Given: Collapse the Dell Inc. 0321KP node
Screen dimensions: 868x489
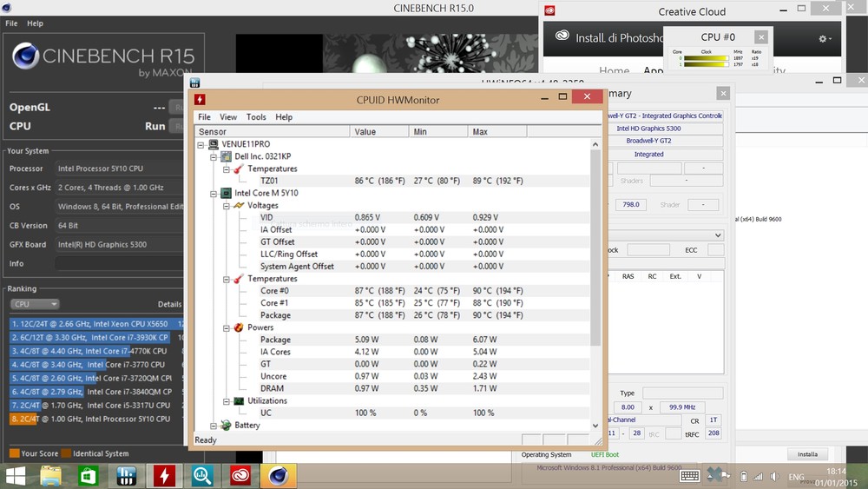Looking at the screenshot, I should [214, 156].
